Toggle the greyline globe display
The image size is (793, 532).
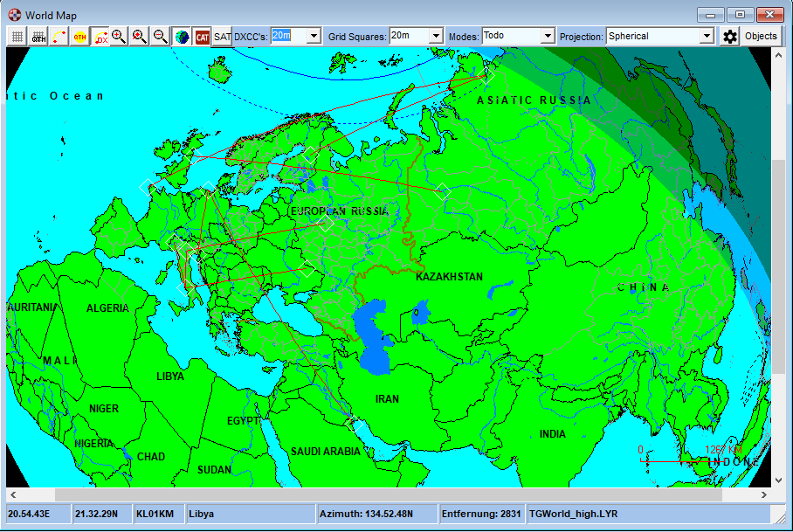tap(180, 36)
